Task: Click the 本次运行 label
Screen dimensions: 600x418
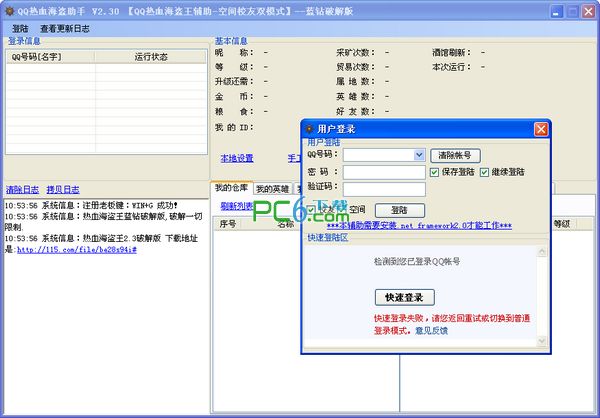Action: tap(452, 67)
